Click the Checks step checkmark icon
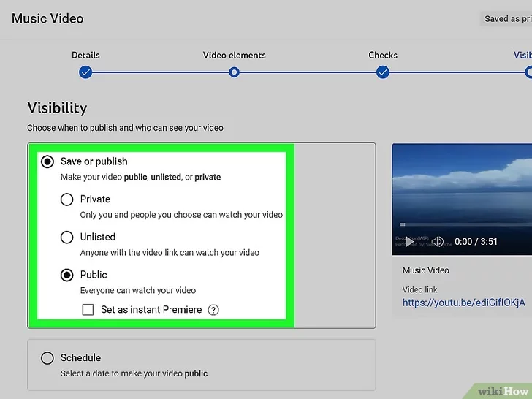This screenshot has height=399, width=532. click(x=383, y=72)
